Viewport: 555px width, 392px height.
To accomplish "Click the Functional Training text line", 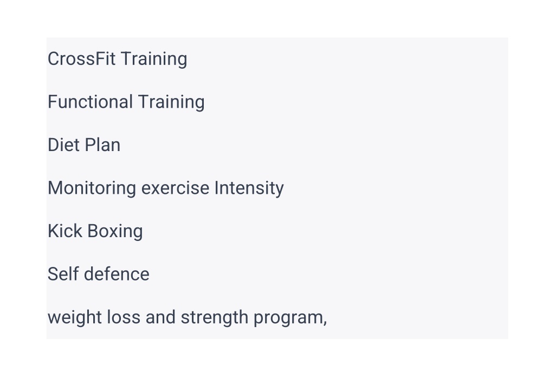I will coord(126,102).
